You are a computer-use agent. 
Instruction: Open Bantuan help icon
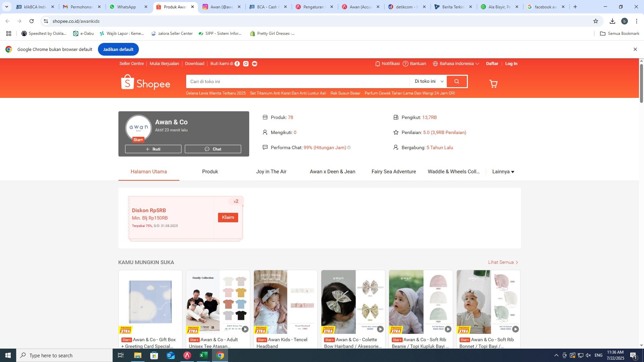(x=406, y=64)
